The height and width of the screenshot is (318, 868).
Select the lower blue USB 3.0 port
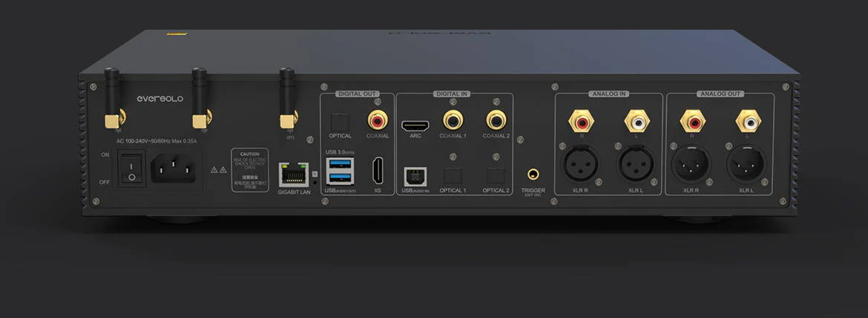click(x=339, y=177)
